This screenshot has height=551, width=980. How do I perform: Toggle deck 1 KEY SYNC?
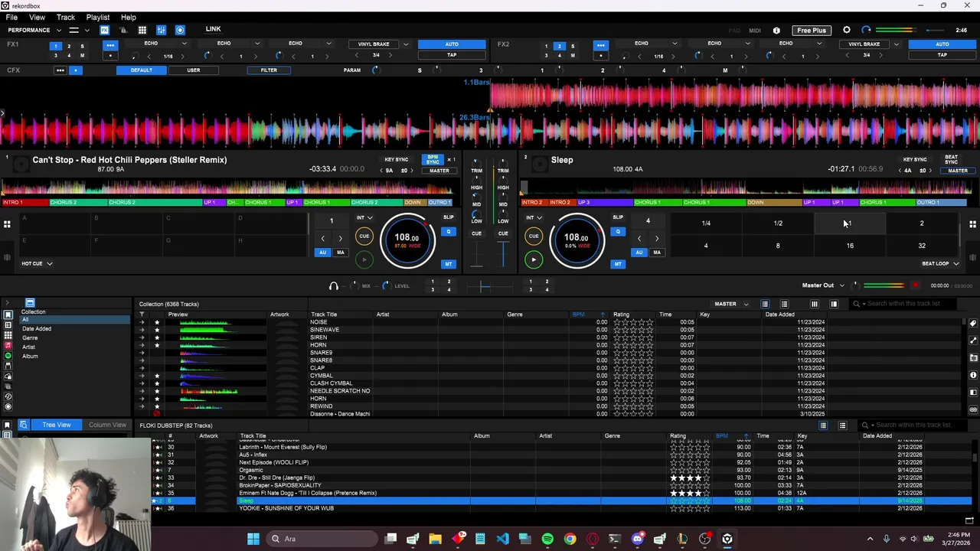(x=397, y=160)
